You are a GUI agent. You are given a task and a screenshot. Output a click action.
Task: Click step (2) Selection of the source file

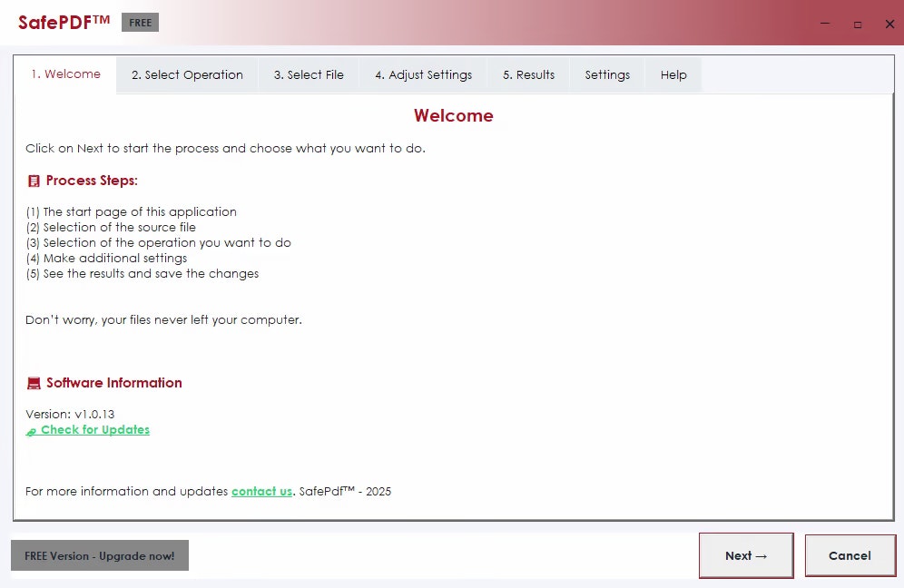coord(111,227)
